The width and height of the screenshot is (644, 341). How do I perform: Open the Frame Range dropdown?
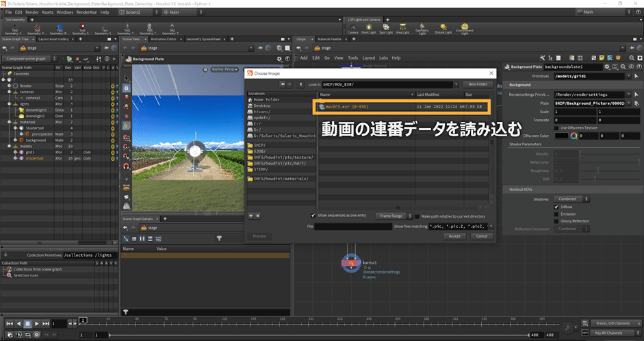(394, 216)
